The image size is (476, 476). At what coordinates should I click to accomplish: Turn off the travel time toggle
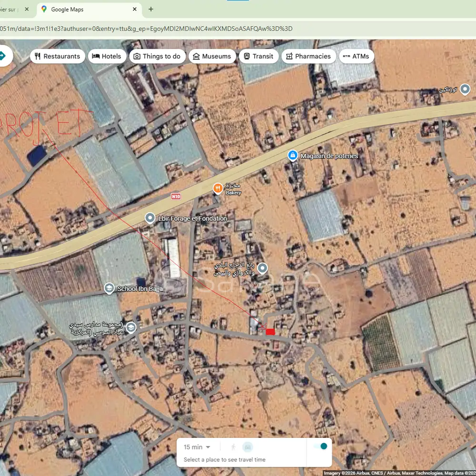coord(320,446)
